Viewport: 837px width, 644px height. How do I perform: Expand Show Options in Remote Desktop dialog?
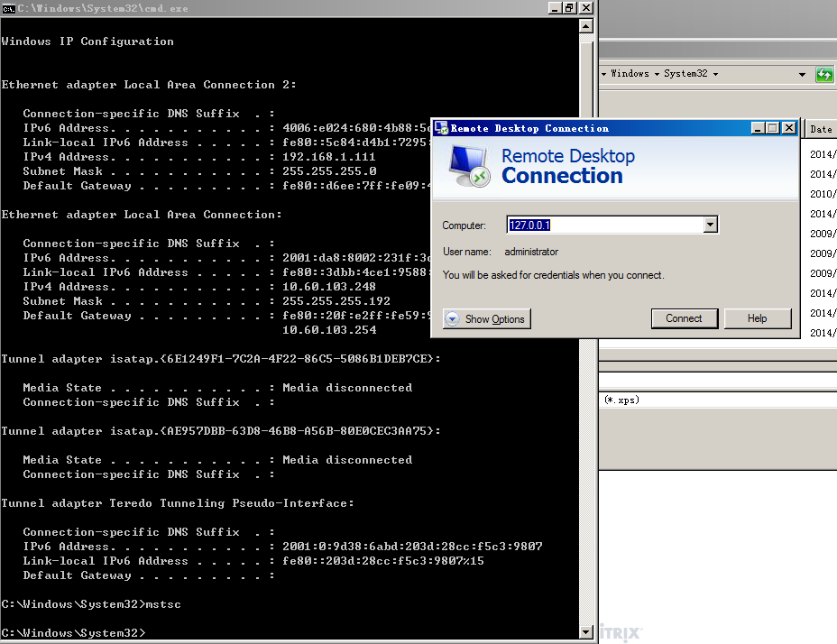(487, 318)
